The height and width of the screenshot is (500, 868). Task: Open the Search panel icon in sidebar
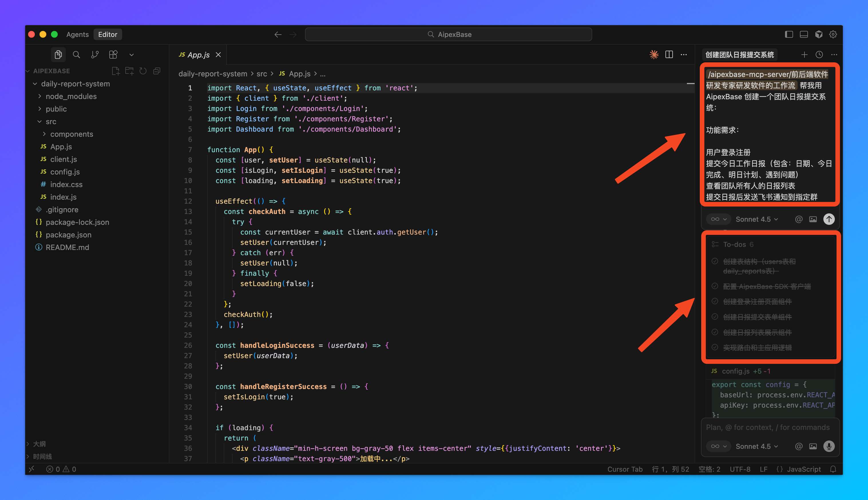[76, 55]
